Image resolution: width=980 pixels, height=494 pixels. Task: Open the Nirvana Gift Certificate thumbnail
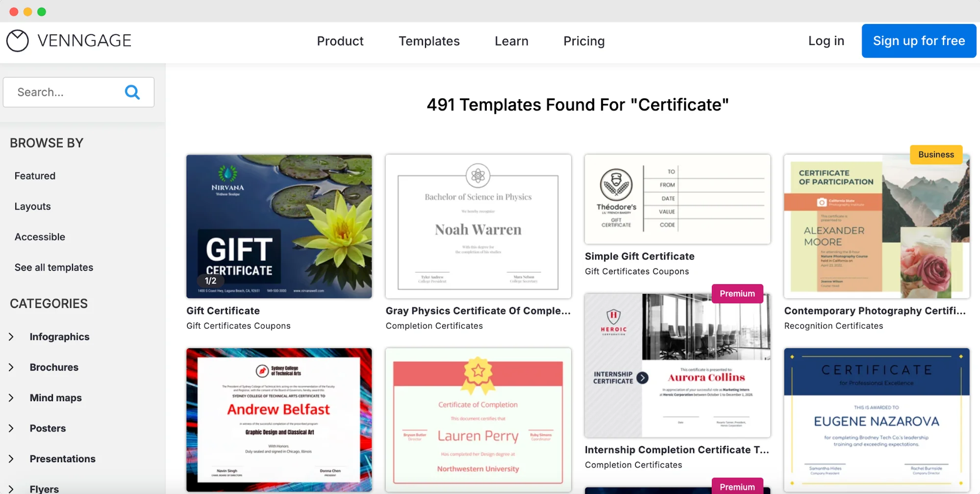(x=279, y=226)
